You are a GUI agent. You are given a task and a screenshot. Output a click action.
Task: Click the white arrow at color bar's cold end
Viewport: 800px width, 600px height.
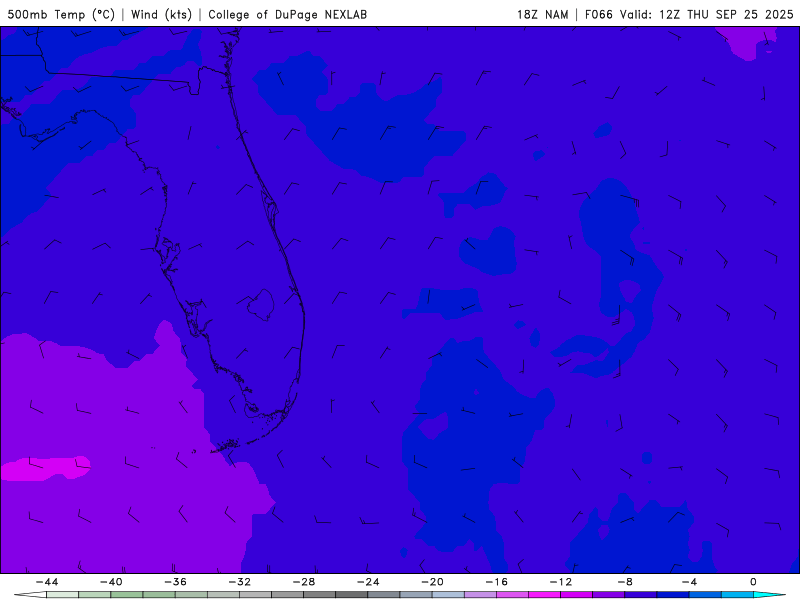coord(30,595)
